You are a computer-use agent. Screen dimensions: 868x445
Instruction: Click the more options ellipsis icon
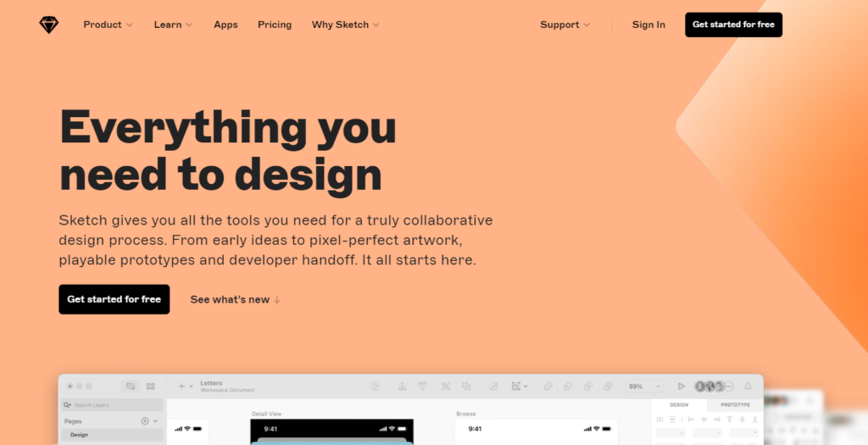click(x=729, y=387)
